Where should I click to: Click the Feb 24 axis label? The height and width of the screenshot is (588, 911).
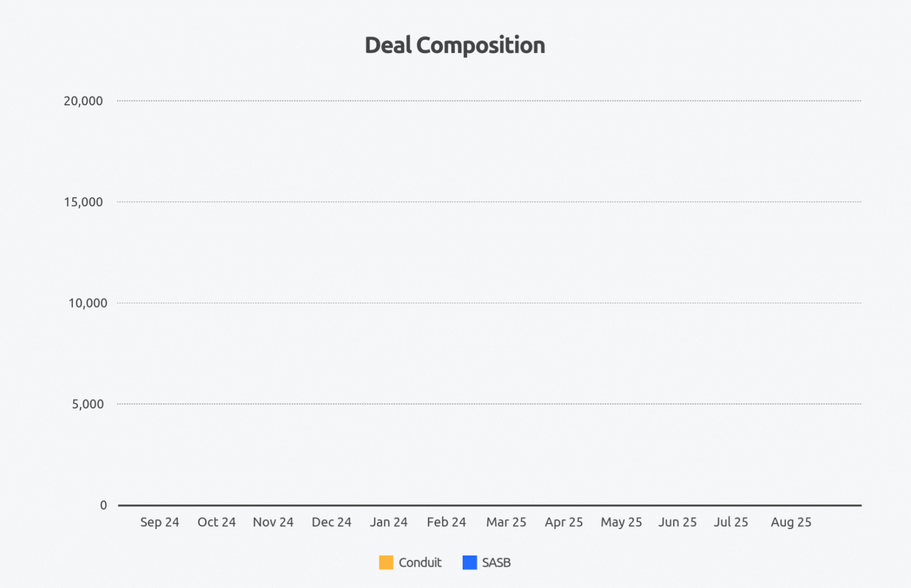click(x=446, y=522)
